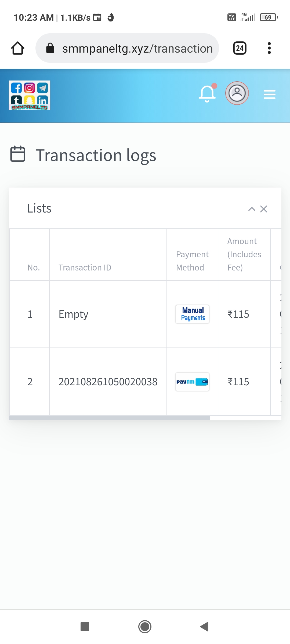The height and width of the screenshot is (644, 290).
Task: Tap the address bar URL field
Action: (x=137, y=49)
